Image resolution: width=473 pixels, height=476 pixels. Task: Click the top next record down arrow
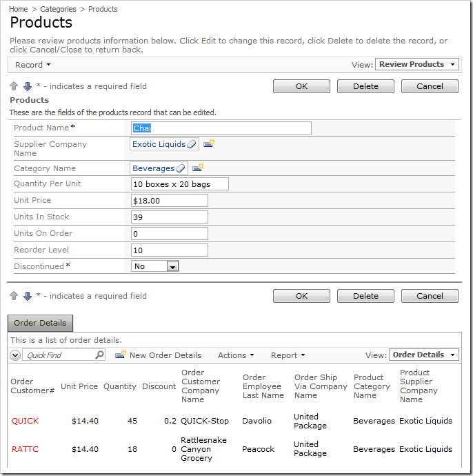(x=28, y=86)
